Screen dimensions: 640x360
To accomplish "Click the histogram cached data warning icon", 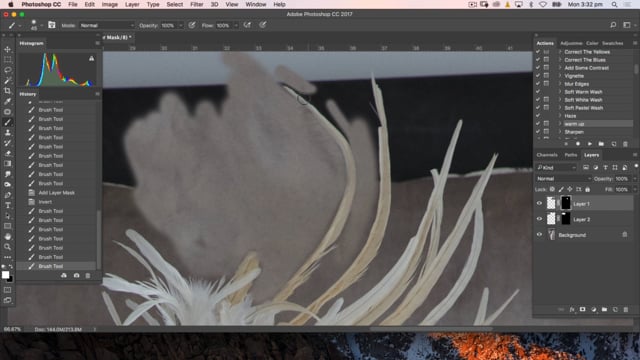I will pos(91,58).
